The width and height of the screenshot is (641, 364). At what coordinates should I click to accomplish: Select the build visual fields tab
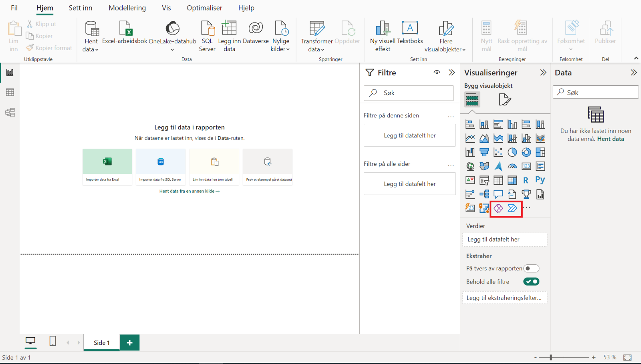point(472,99)
